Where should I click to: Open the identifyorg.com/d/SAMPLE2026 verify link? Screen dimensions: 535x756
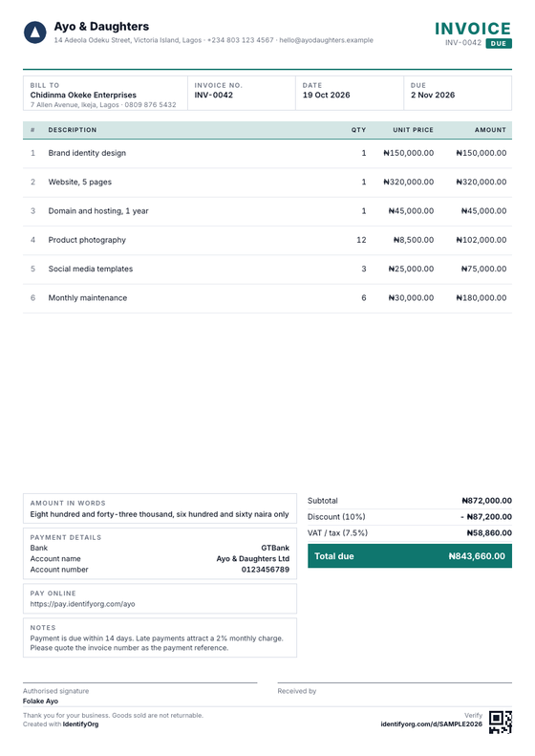pyautogui.click(x=432, y=724)
